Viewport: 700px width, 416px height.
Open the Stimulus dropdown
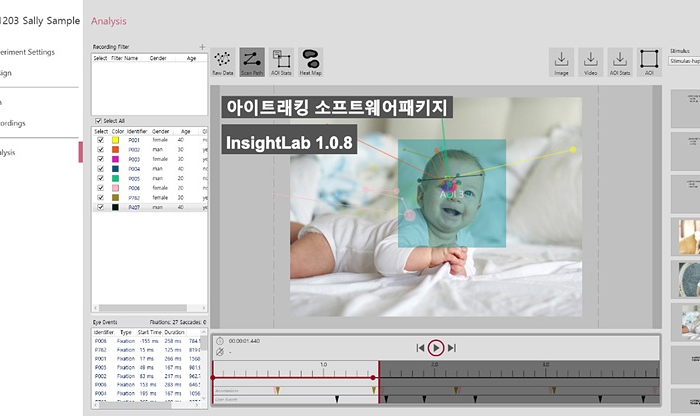point(682,60)
